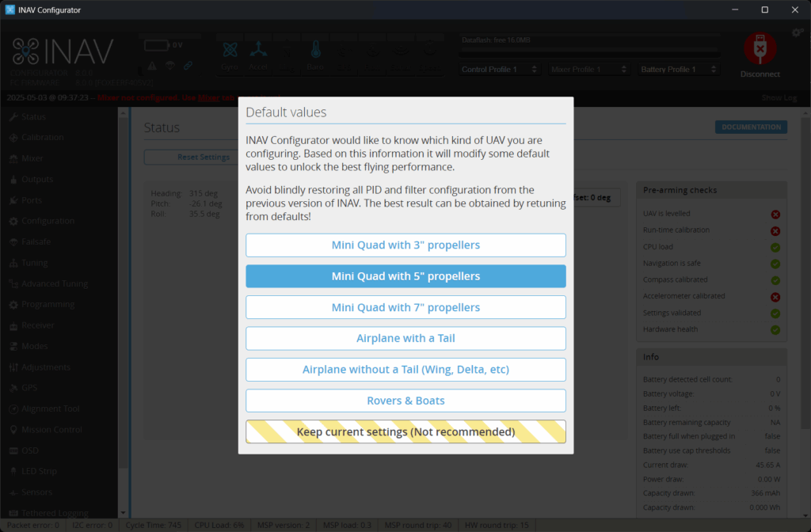Open the OSD tab
811x532 pixels.
[x=59, y=450]
